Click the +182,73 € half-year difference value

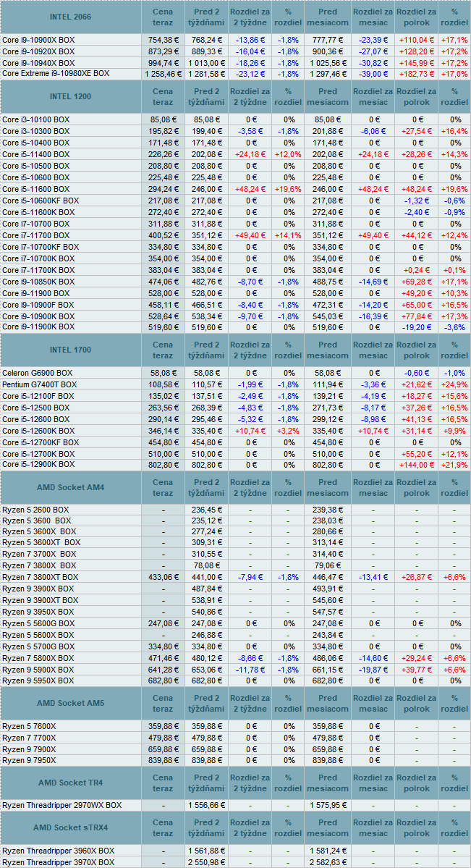[417, 74]
